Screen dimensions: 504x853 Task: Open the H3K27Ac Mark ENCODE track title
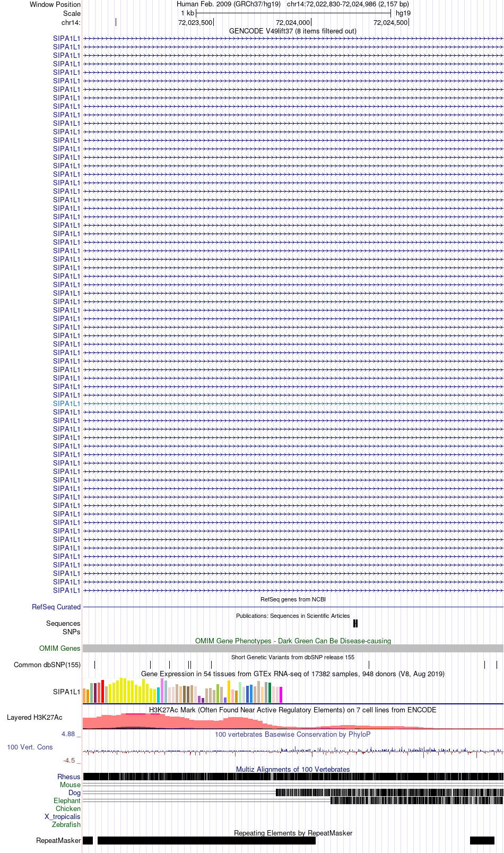(293, 710)
